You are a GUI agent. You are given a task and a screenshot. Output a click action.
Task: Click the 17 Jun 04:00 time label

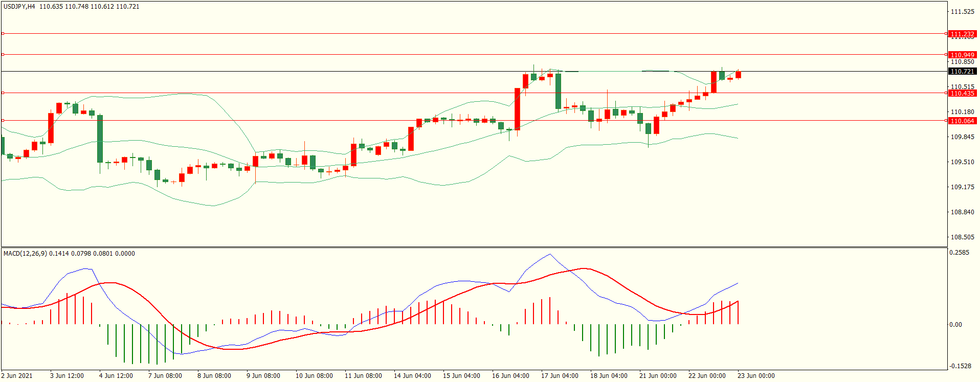point(560,376)
